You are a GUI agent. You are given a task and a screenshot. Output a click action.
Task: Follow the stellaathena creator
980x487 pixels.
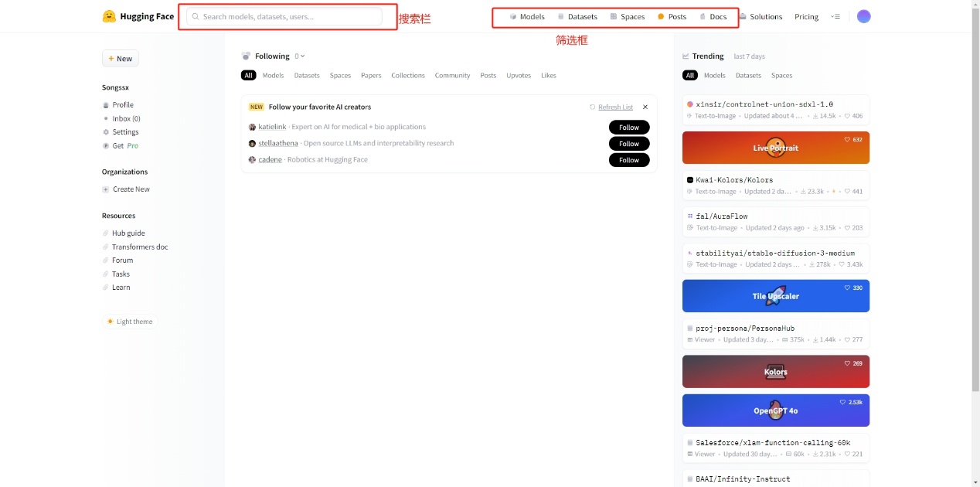(628, 144)
